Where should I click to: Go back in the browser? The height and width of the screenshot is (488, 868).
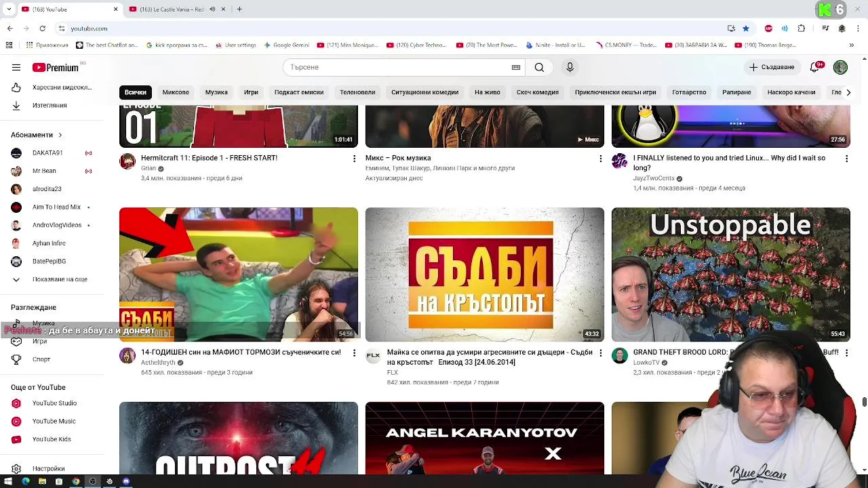pos(9,28)
